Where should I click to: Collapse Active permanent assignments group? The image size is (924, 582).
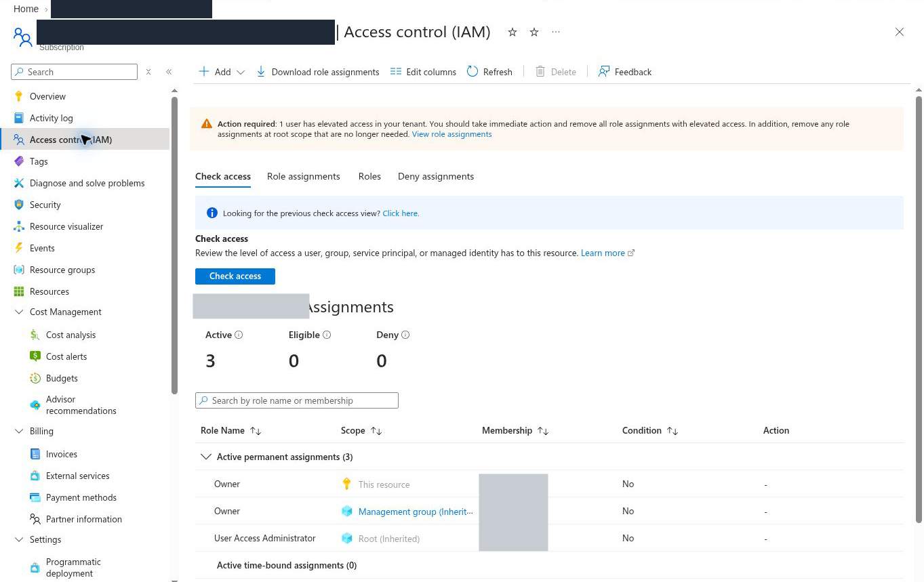[206, 457]
